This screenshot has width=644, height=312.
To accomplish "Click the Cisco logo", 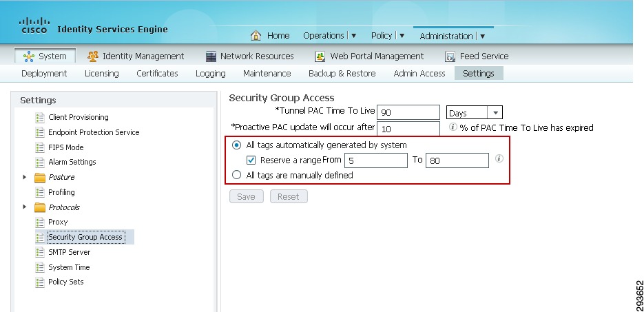I will click(34, 25).
